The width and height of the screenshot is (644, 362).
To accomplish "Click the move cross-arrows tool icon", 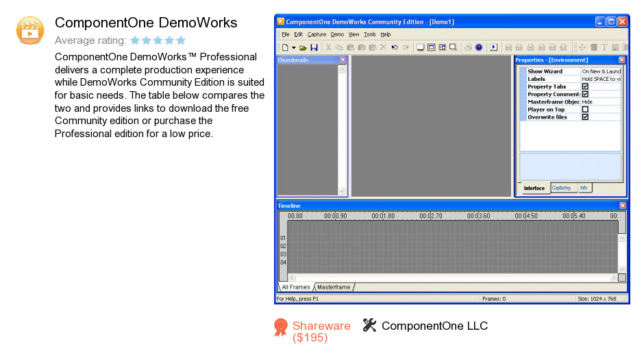I will 582,48.
